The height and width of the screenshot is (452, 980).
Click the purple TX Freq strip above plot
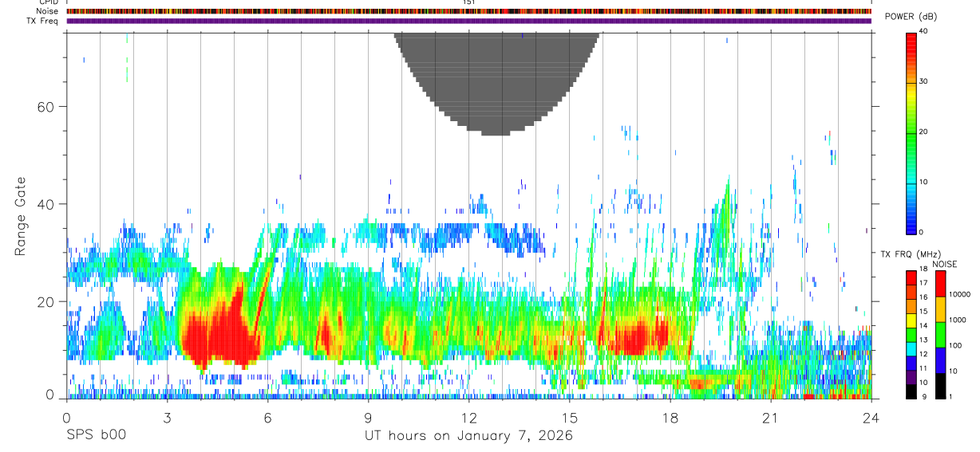pos(469,21)
